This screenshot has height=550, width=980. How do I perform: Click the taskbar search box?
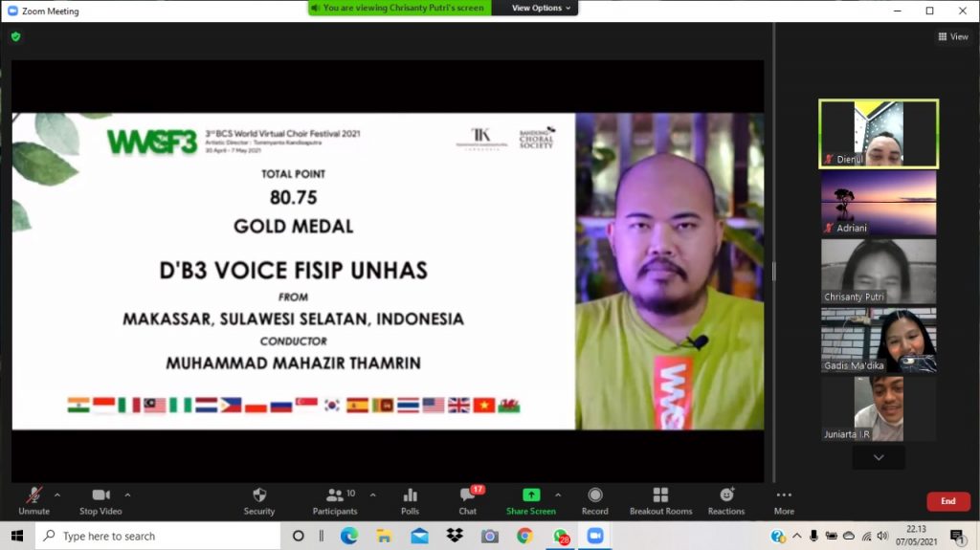click(x=158, y=536)
